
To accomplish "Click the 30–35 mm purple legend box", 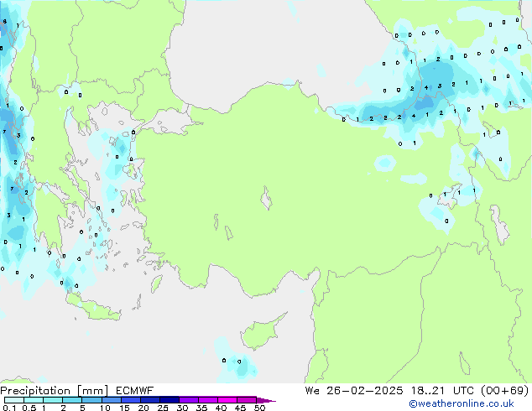I will 188,400.
